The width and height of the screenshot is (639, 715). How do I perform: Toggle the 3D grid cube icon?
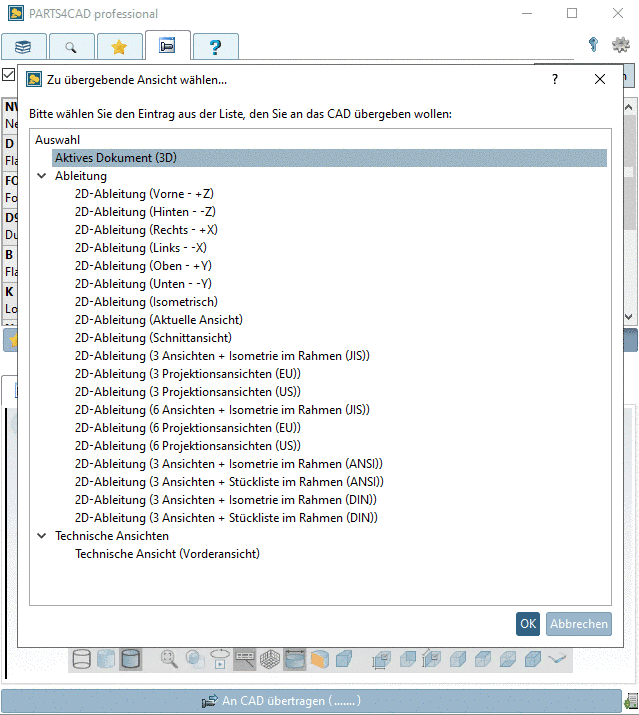[270, 659]
